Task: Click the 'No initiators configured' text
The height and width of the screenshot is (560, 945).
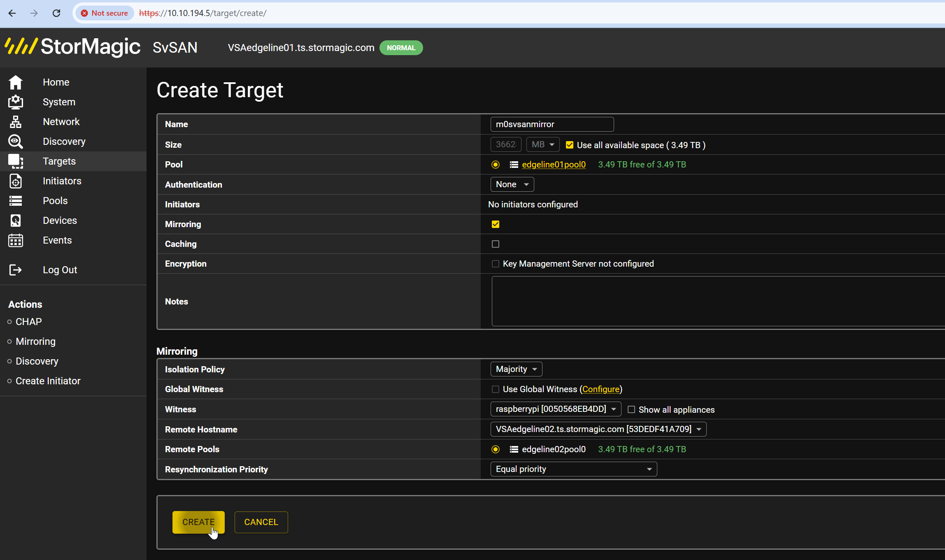Action: pyautogui.click(x=533, y=204)
